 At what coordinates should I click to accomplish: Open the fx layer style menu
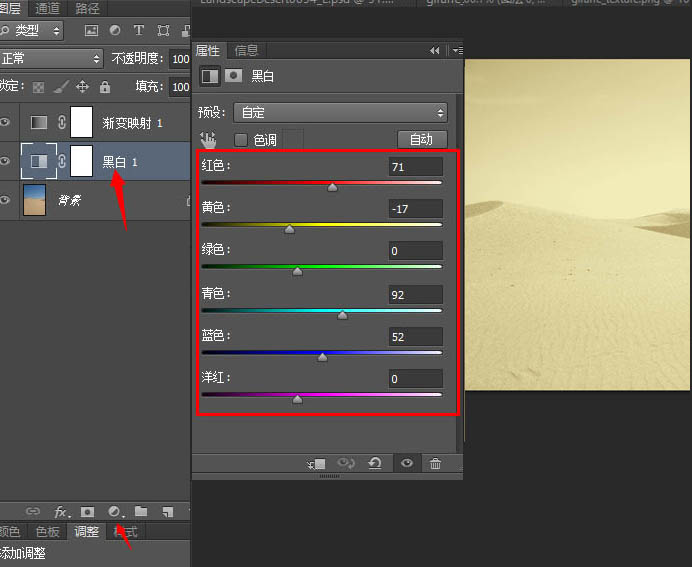[x=60, y=511]
